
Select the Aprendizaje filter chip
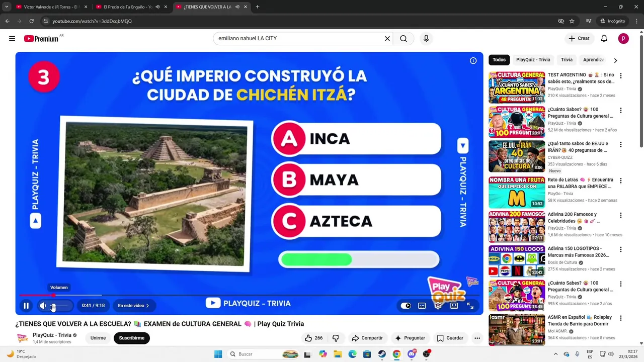click(593, 60)
